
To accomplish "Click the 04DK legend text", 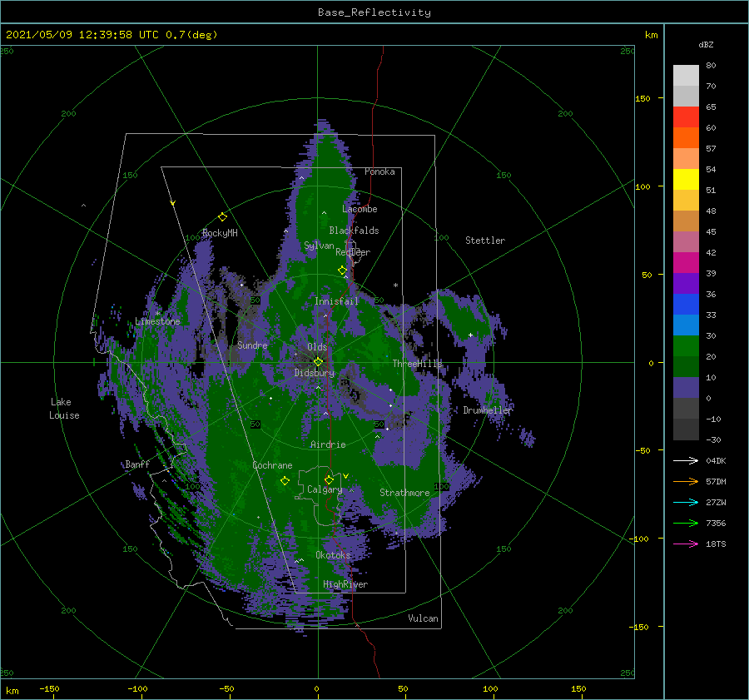I will [x=716, y=460].
